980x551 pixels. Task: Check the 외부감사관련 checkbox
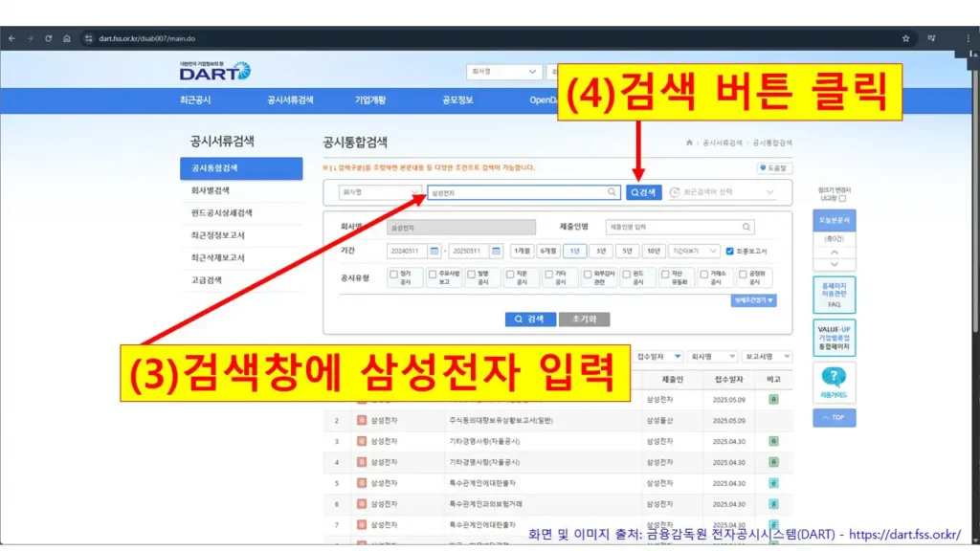(588, 275)
